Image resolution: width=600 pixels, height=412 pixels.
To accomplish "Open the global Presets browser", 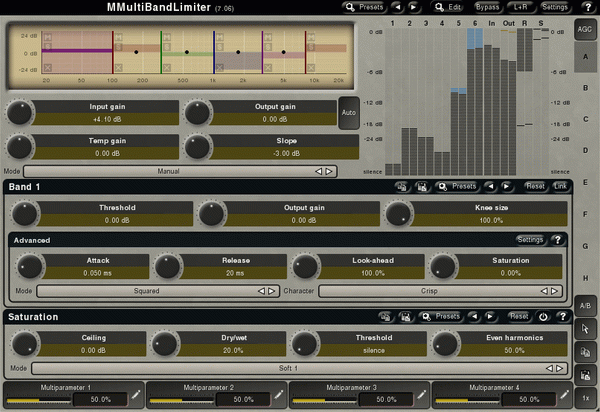I will [x=364, y=7].
